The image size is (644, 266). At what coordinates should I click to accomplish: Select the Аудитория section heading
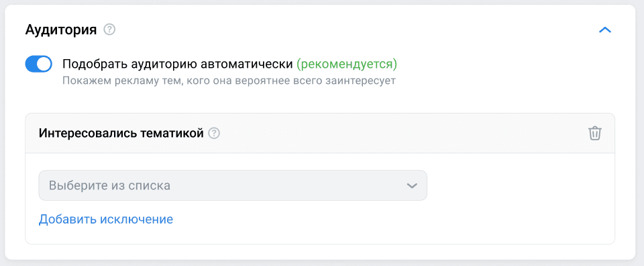coord(61,30)
